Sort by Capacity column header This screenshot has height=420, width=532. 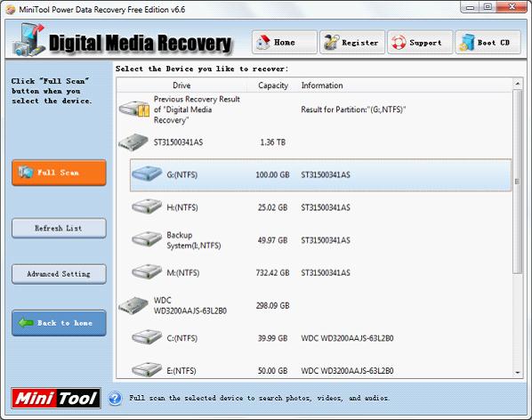point(273,85)
